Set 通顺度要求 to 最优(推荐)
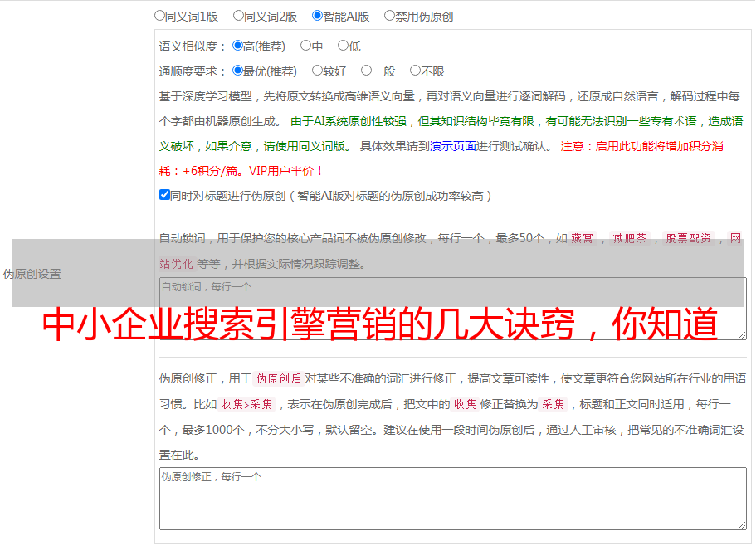This screenshot has width=756, height=546. click(237, 71)
